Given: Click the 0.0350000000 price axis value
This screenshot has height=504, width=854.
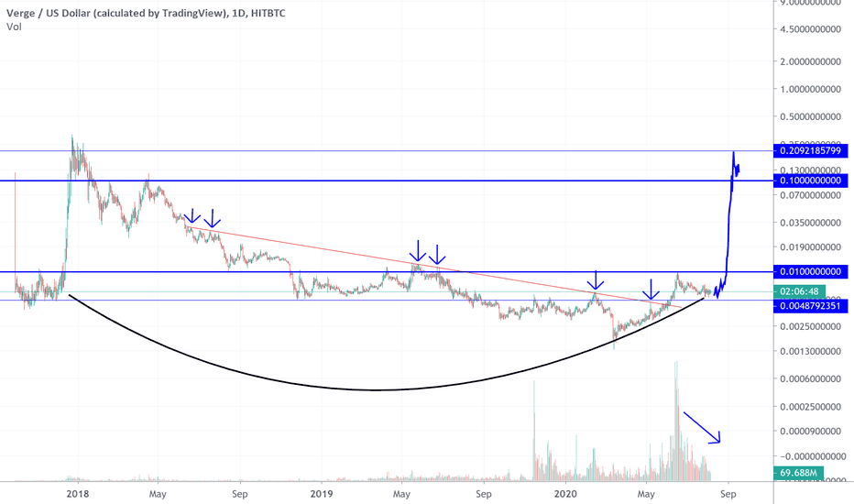Looking at the screenshot, I should (810, 223).
